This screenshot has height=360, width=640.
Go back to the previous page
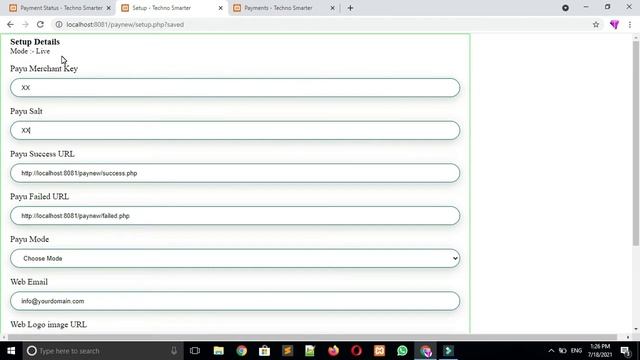click(10, 24)
